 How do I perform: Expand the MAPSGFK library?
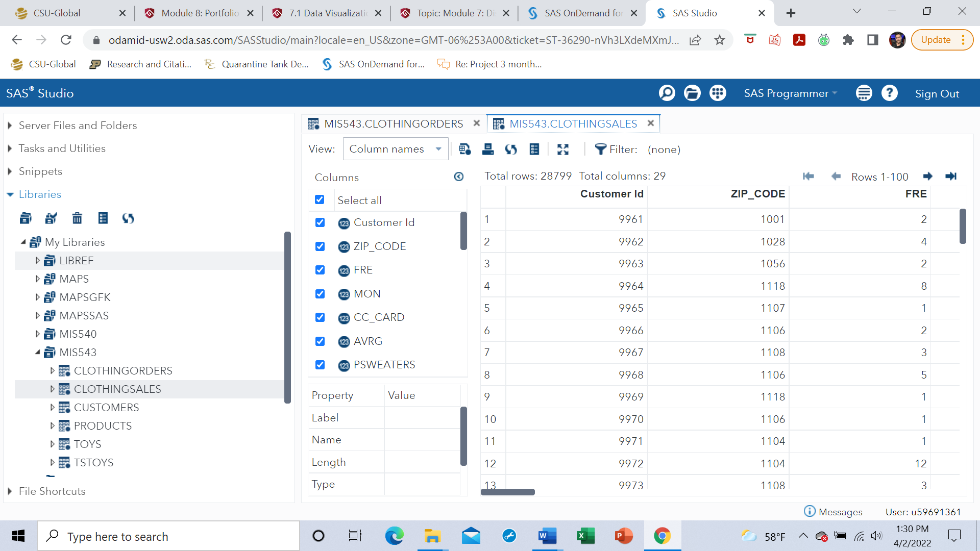37,297
